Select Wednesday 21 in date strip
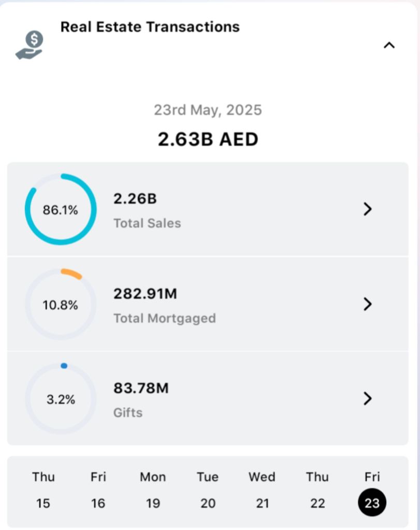Image resolution: width=420 pixels, height=530 pixels. (262, 490)
